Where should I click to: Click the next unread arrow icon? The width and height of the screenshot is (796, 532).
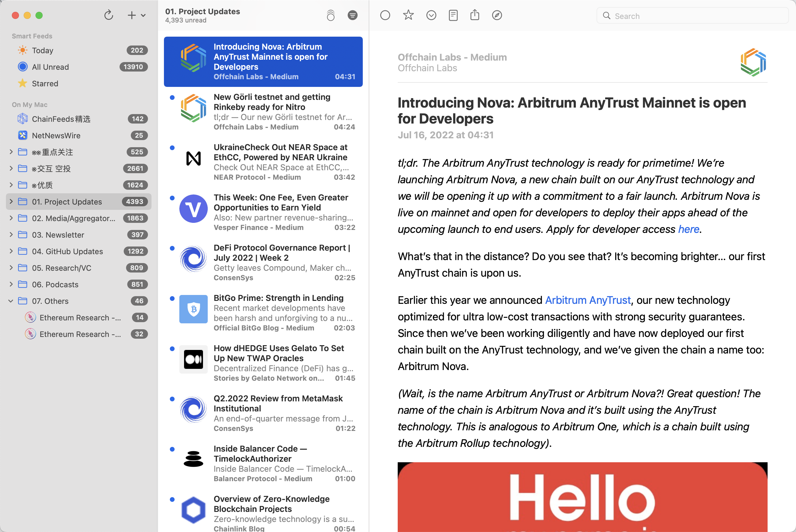point(431,15)
